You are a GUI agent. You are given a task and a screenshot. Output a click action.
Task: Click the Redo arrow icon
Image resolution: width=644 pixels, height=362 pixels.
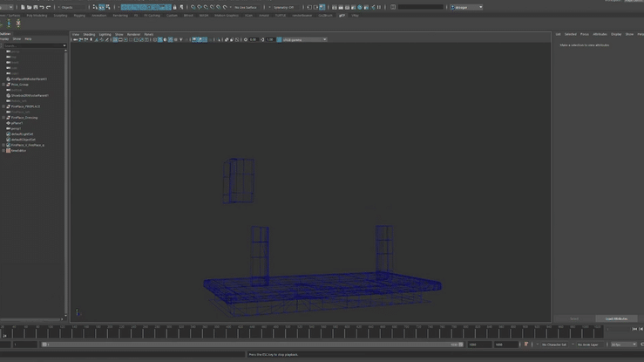48,7
